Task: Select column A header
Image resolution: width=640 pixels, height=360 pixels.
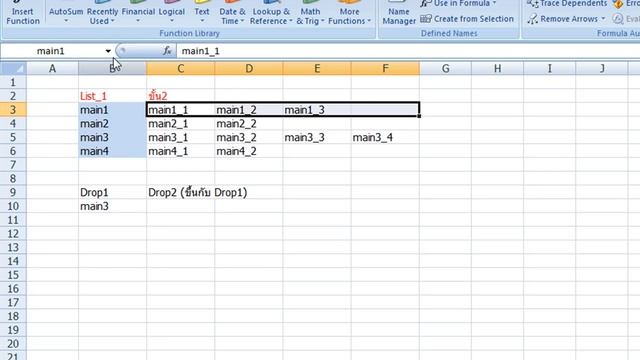Action: tap(52, 68)
